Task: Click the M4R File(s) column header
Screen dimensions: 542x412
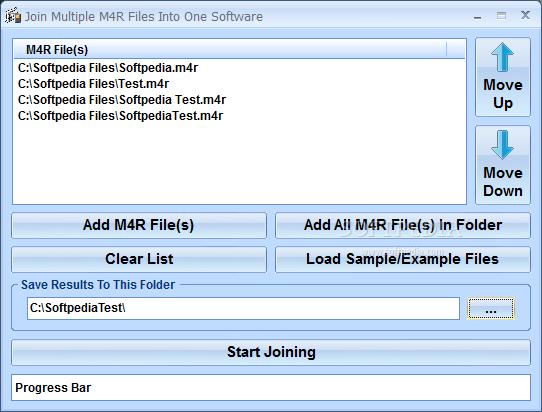Action: pyautogui.click(x=230, y=50)
